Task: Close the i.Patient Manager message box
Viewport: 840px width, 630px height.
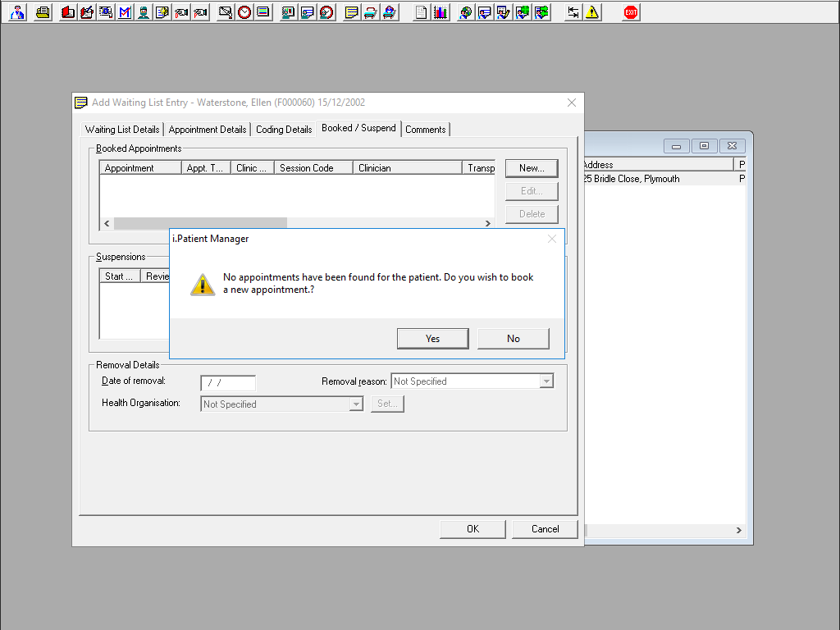Action: pyautogui.click(x=552, y=239)
